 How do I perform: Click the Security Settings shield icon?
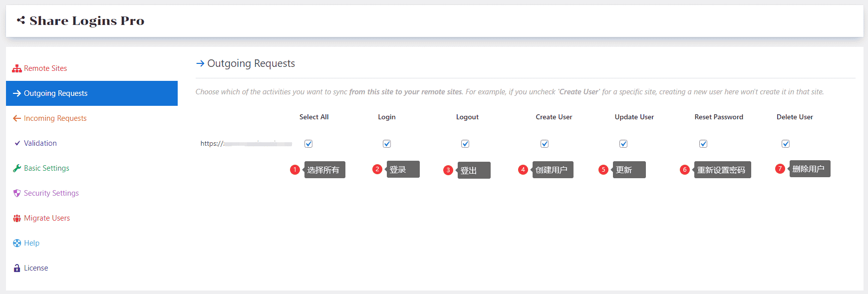(x=17, y=193)
